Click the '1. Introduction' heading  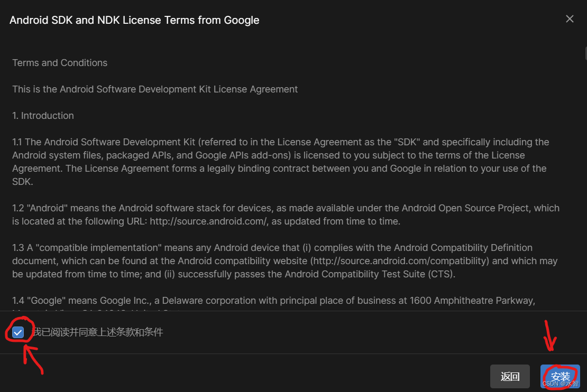pyautogui.click(x=43, y=116)
